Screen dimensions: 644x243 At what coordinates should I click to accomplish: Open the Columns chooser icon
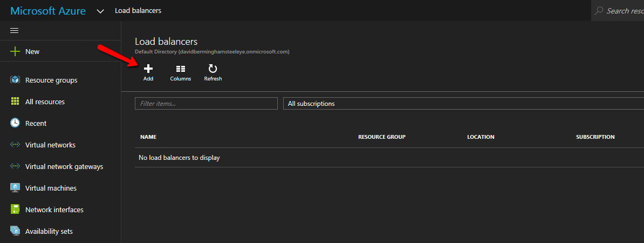[181, 69]
